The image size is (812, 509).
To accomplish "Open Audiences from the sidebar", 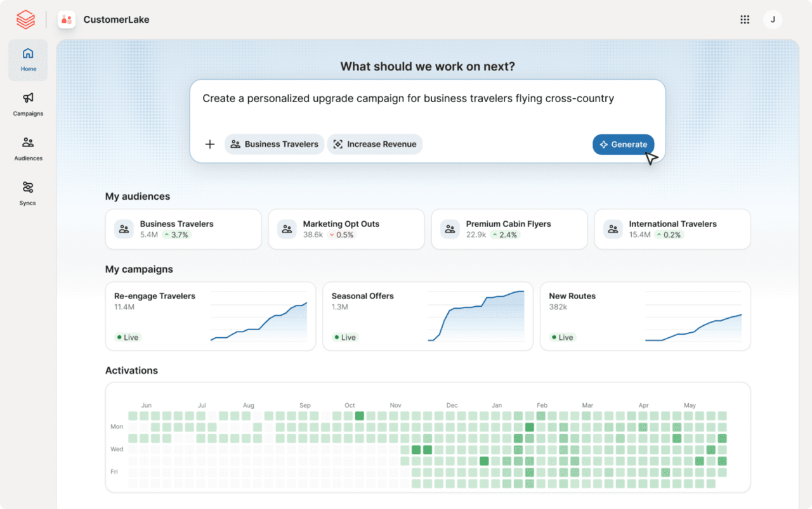I will pyautogui.click(x=28, y=149).
